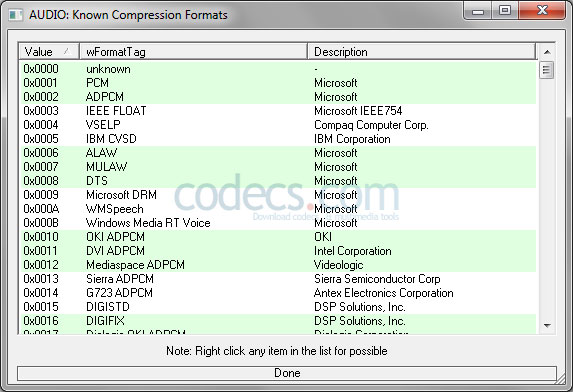Click the scrollbar up arrow
The width and height of the screenshot is (573, 392).
point(547,52)
